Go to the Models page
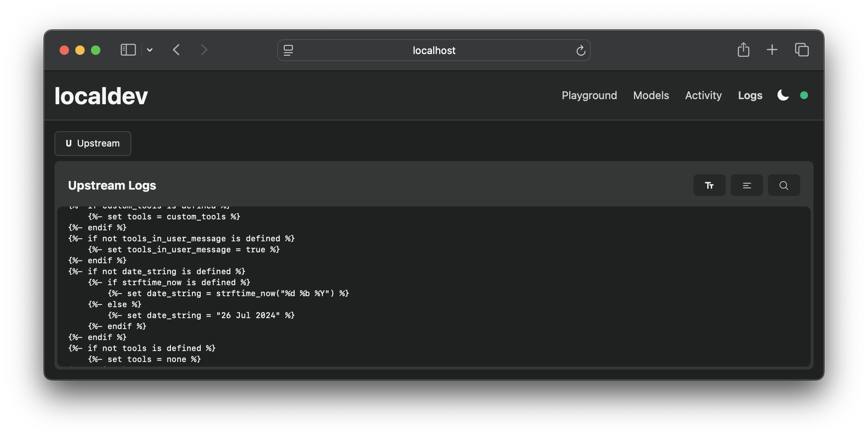868x438 pixels. tap(651, 95)
